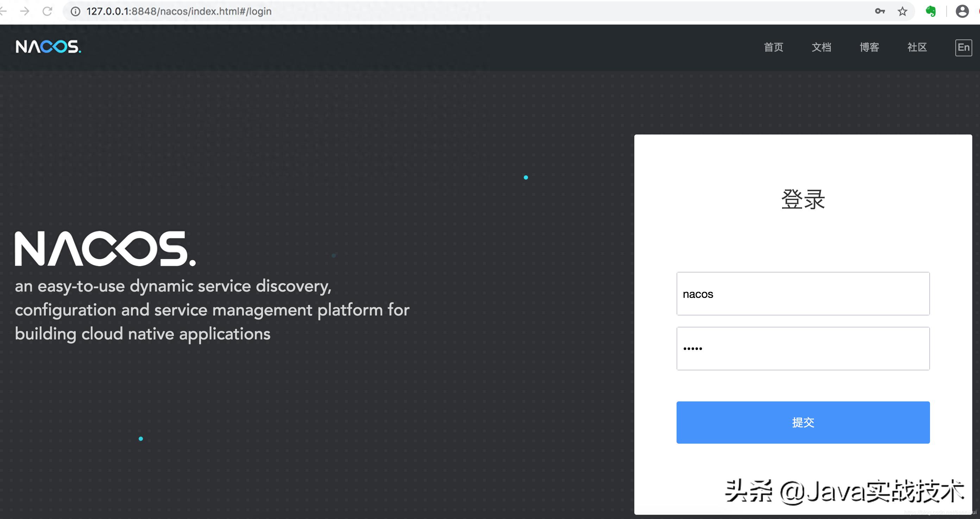Click the browser forward arrow
Screen dimensions: 980x519
click(x=25, y=11)
